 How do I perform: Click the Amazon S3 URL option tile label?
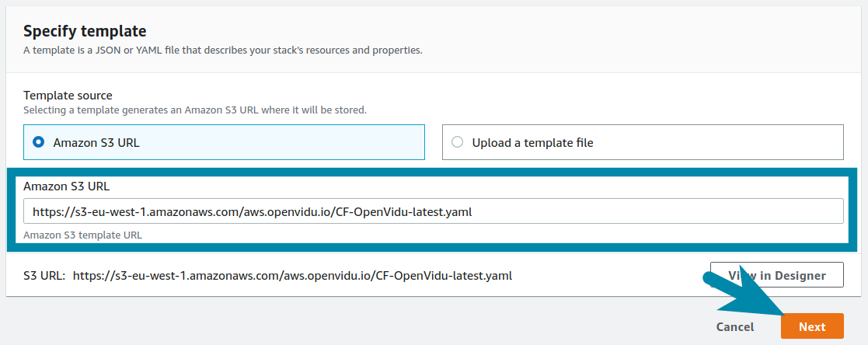tap(96, 143)
